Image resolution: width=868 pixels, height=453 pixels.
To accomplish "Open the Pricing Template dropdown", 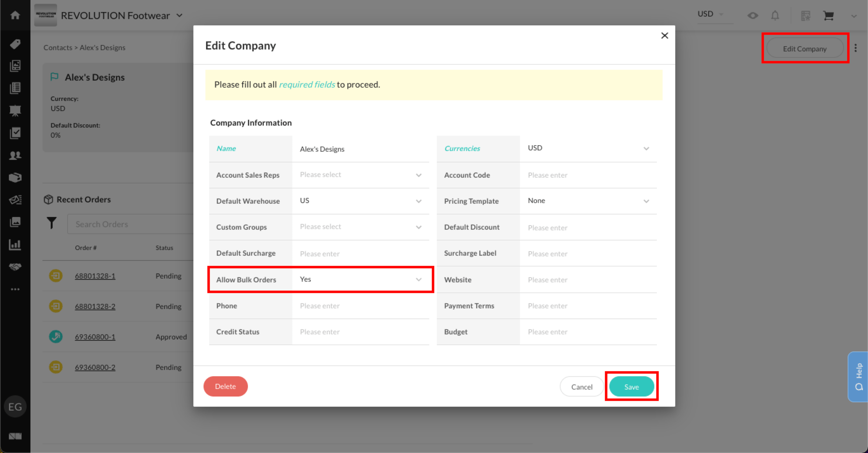I will pos(588,200).
